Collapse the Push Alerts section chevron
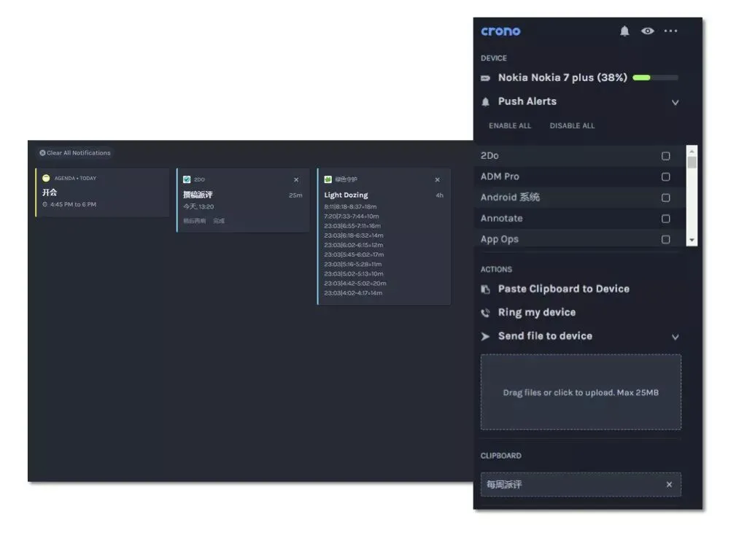747x560 pixels. click(675, 102)
